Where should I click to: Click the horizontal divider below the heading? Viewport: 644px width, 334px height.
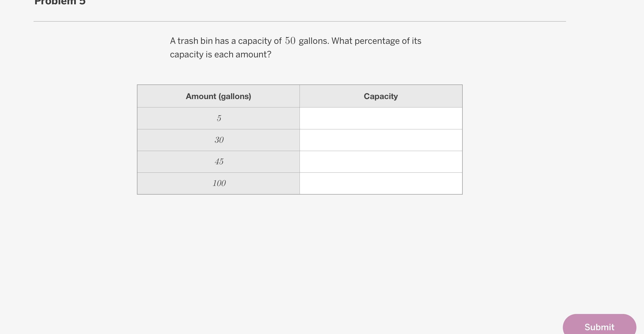[300, 21]
